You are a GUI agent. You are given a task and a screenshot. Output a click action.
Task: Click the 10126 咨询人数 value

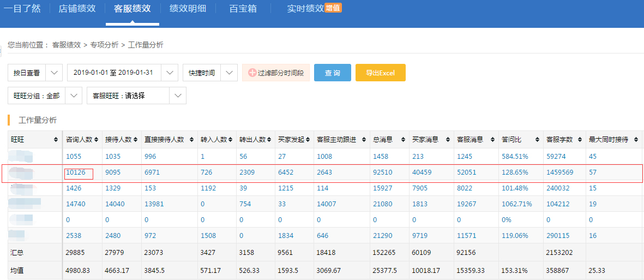(76, 172)
